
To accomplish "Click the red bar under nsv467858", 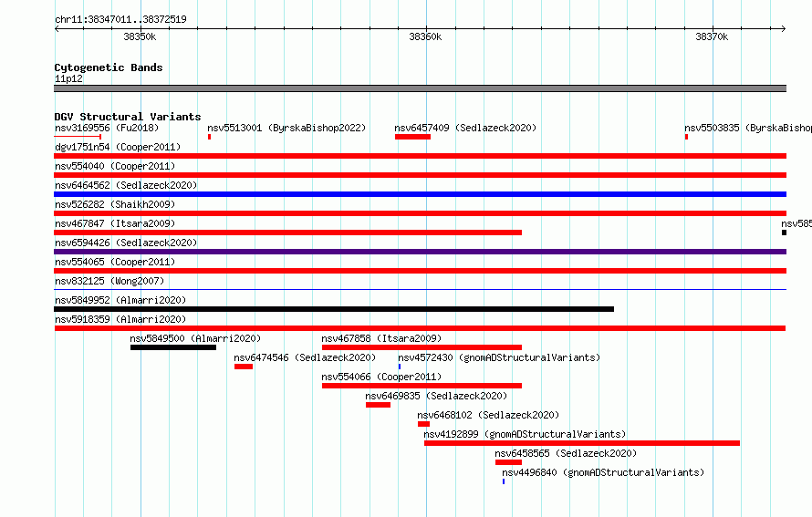I will tap(422, 347).
